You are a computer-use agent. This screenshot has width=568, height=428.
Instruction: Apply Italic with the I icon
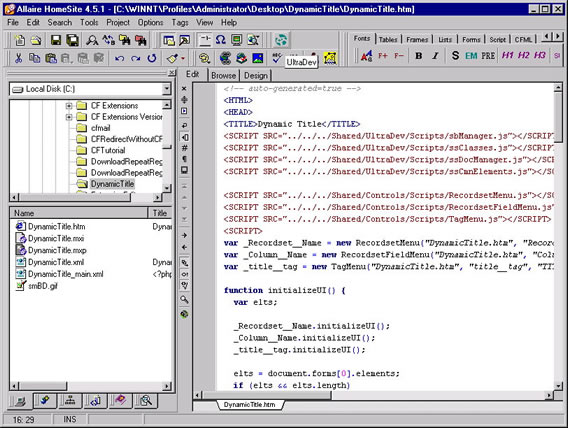(435, 56)
